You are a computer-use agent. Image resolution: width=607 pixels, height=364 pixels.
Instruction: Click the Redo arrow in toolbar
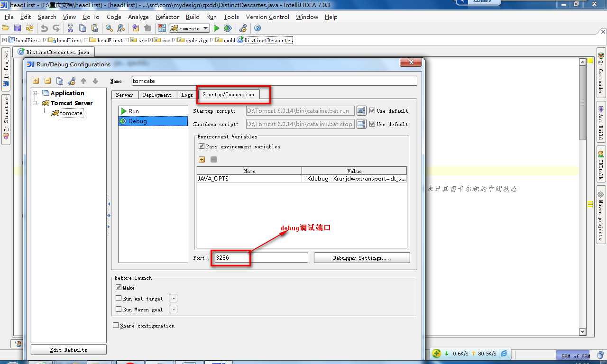click(x=56, y=28)
